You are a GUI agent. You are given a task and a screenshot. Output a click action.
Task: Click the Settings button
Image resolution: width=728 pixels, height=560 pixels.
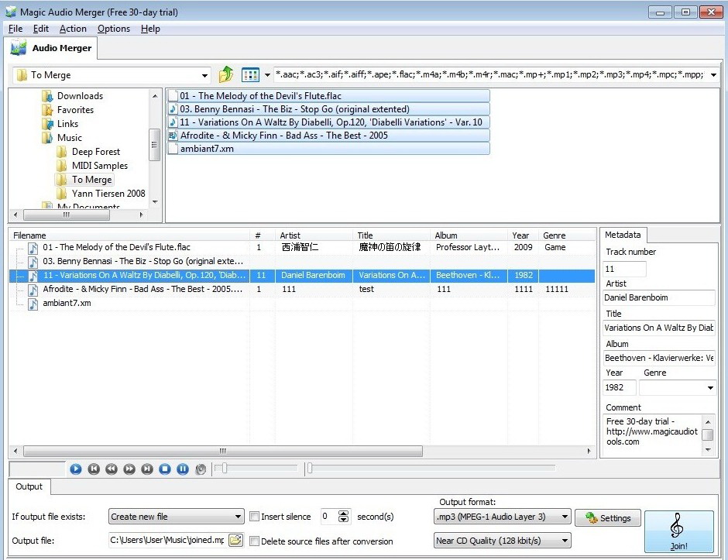coord(607,518)
